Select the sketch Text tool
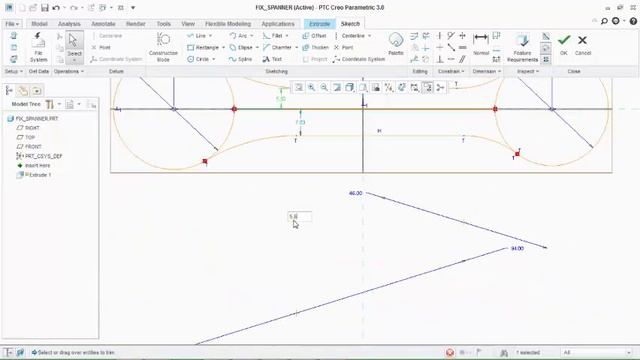Image resolution: width=640 pixels, height=360 pixels. [272, 59]
